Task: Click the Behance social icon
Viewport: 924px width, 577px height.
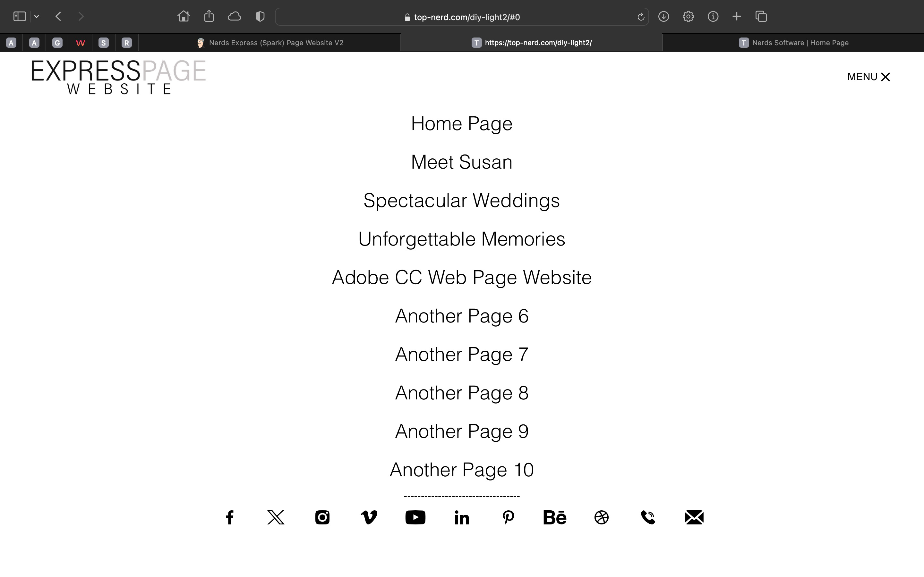Action: point(555,517)
